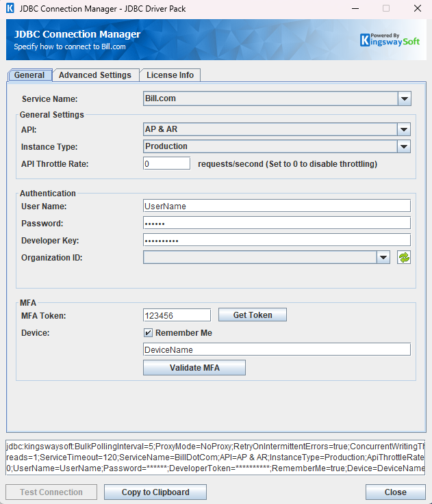Click the 'Service Name:' label
The image size is (432, 504).
pyautogui.click(x=49, y=99)
